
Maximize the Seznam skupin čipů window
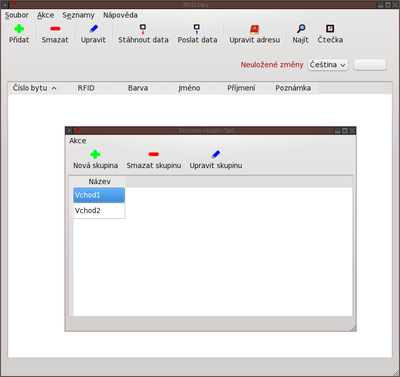pos(345,130)
